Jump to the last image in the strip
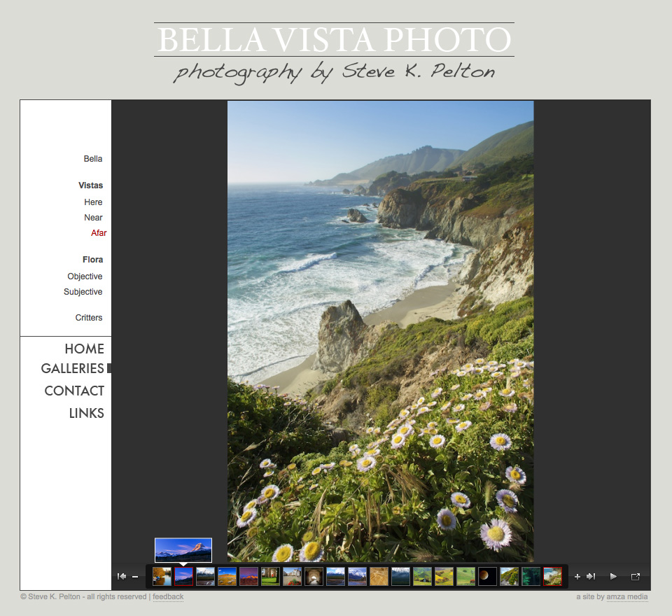The image size is (672, 616). point(591,577)
